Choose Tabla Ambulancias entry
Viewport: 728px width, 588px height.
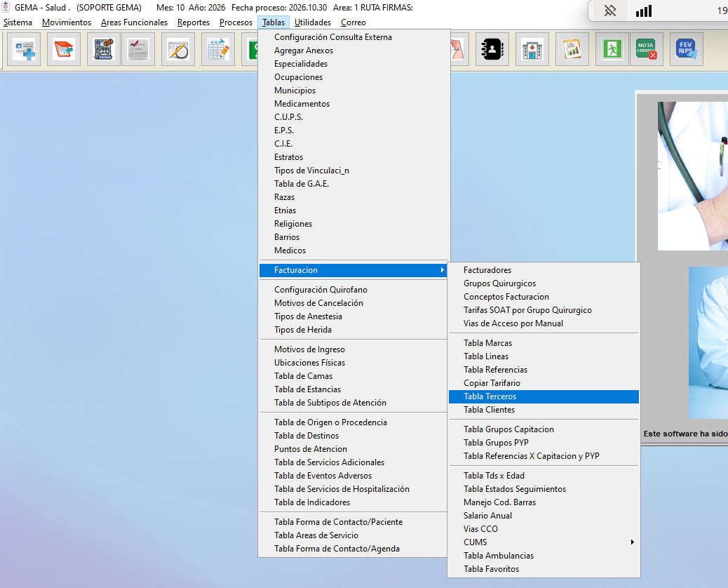click(x=544, y=556)
